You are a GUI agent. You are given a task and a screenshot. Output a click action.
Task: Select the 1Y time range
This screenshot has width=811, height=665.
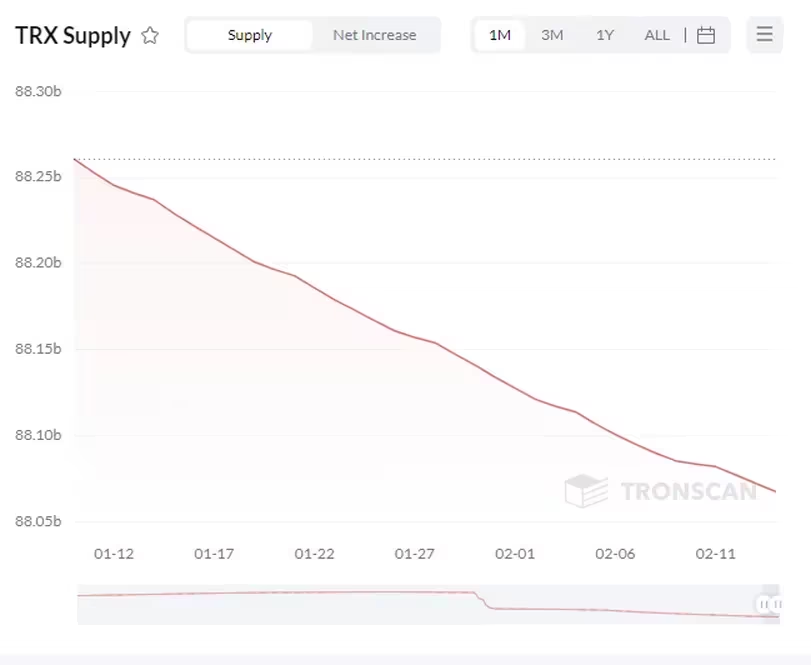604,34
